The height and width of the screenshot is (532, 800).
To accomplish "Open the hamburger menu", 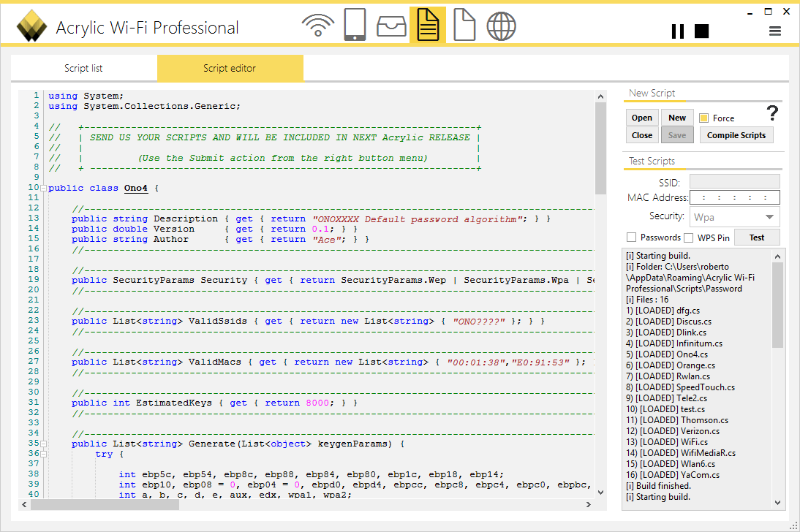I will (x=775, y=31).
